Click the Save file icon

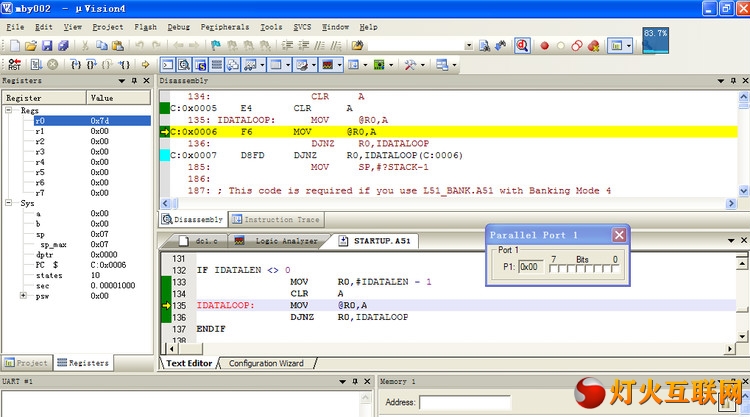tap(47, 46)
